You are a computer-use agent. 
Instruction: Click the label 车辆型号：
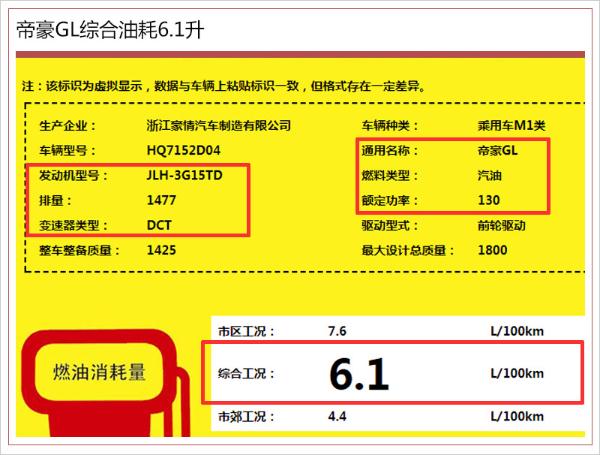(67, 150)
